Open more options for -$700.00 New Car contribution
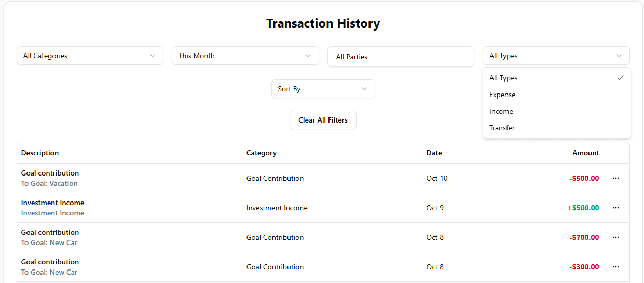The height and width of the screenshot is (283, 644). tap(616, 237)
